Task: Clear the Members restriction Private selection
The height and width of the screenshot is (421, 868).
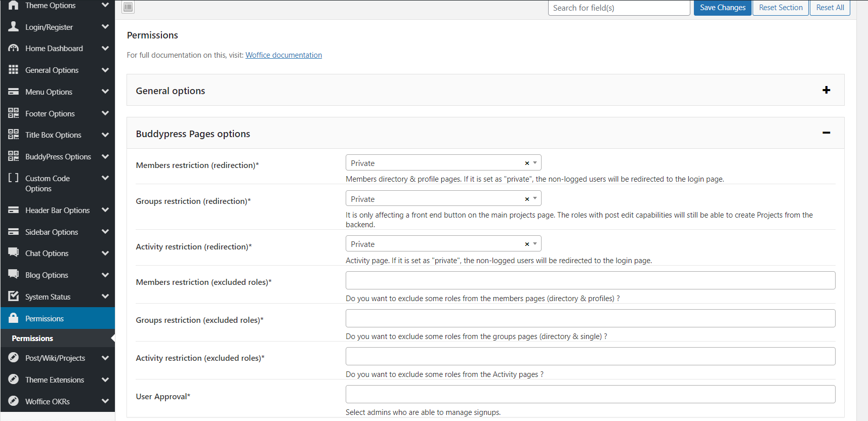Action: tap(527, 163)
